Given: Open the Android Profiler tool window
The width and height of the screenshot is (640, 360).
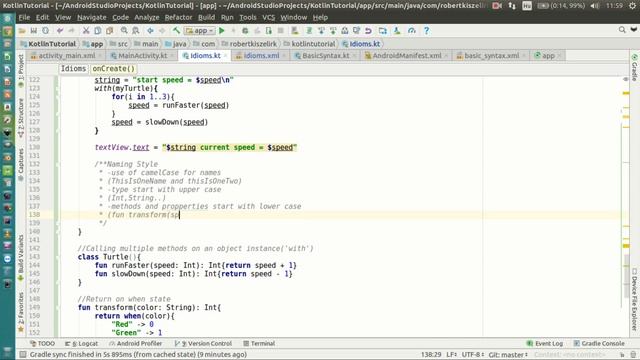Looking at the screenshot, I should point(136,344).
